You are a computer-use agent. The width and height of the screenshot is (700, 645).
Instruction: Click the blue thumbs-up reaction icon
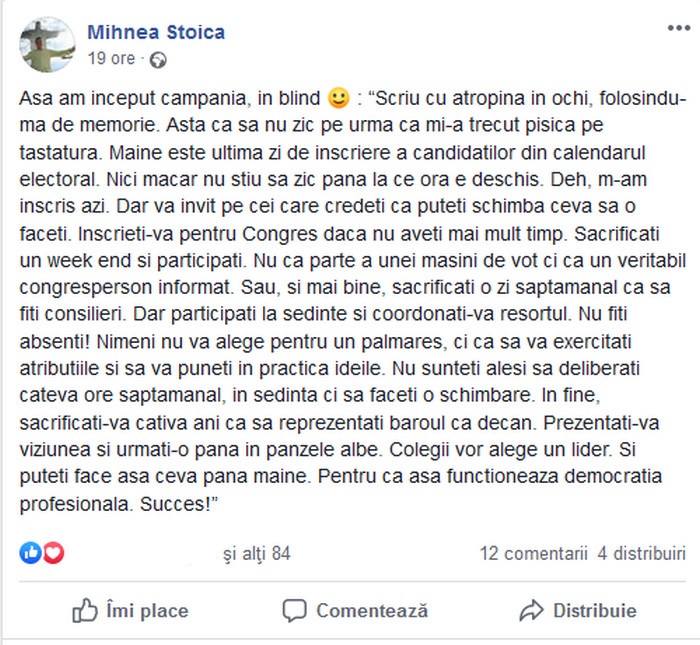coord(30,553)
